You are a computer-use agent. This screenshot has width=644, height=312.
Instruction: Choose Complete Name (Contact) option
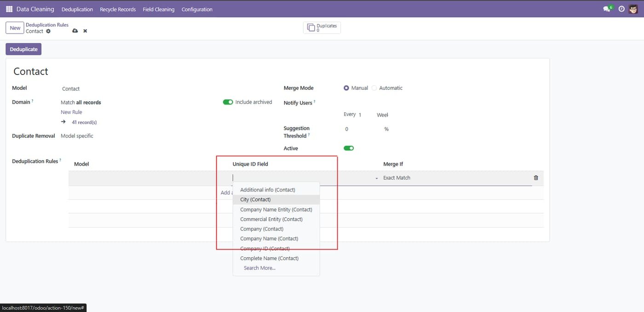[276, 258]
